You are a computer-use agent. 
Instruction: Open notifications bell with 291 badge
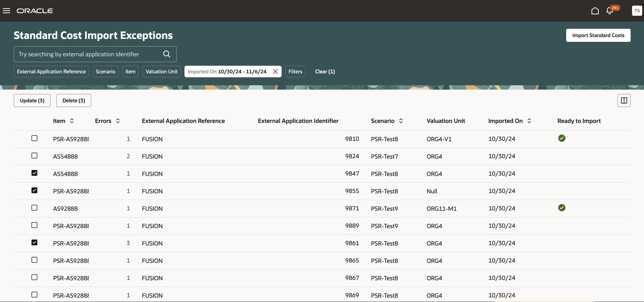[609, 11]
